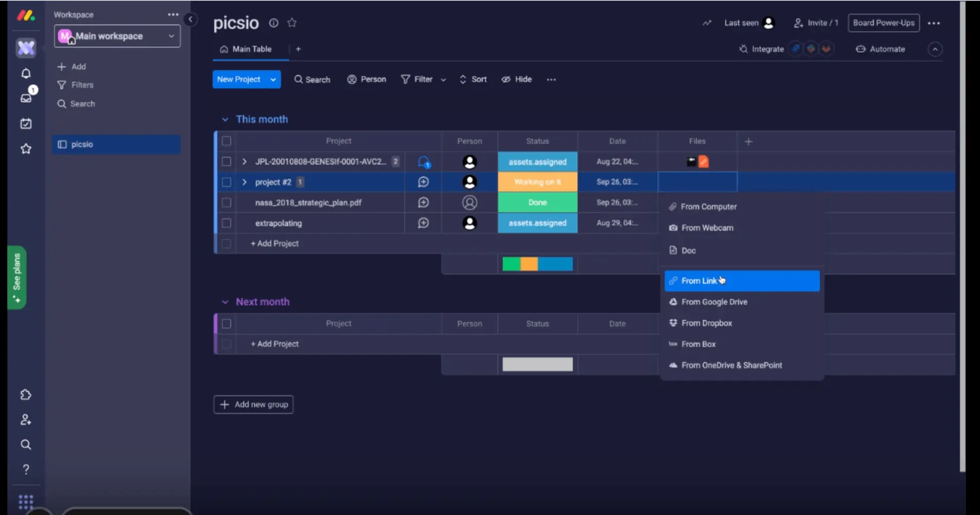Add a new board view with plus
Screen dimensions: 980x515
298,49
